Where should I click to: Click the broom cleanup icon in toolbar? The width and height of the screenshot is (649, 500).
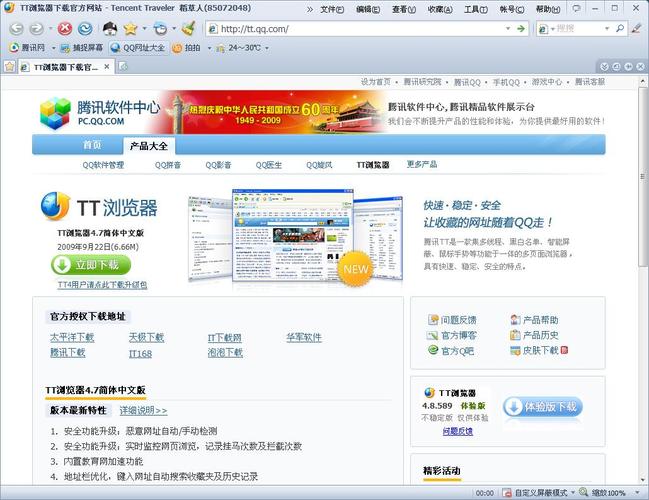click(189, 29)
